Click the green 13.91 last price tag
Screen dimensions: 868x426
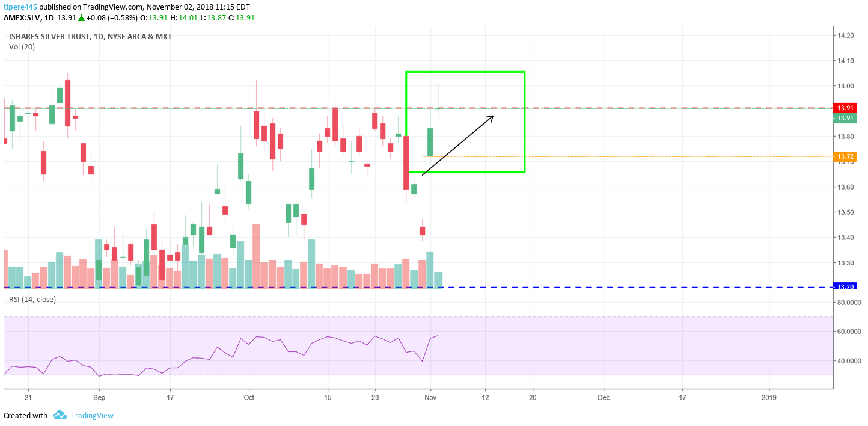tap(846, 118)
